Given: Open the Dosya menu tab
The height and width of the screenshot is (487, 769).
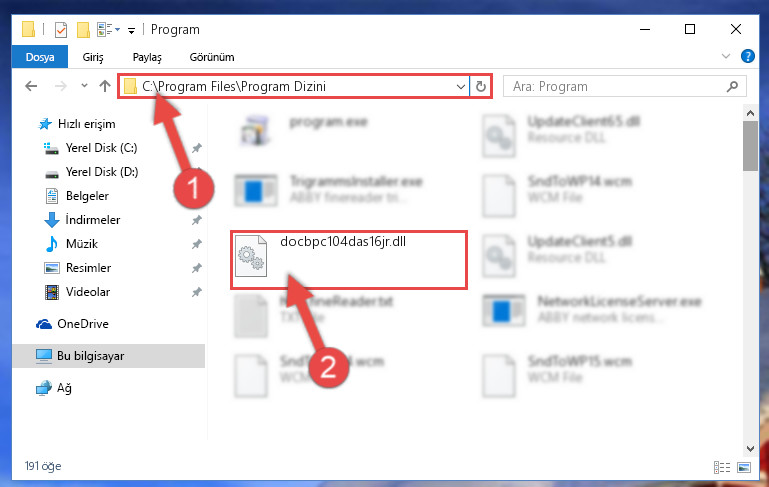Looking at the screenshot, I should [40, 57].
